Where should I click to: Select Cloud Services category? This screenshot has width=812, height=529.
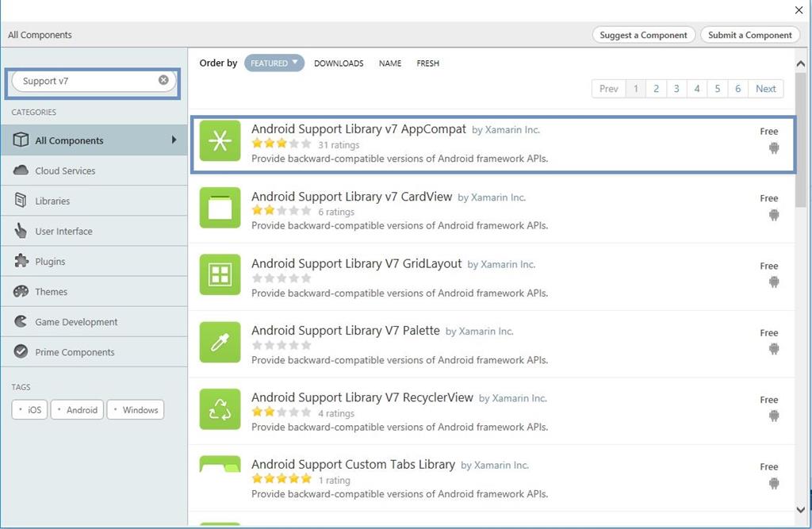point(94,171)
